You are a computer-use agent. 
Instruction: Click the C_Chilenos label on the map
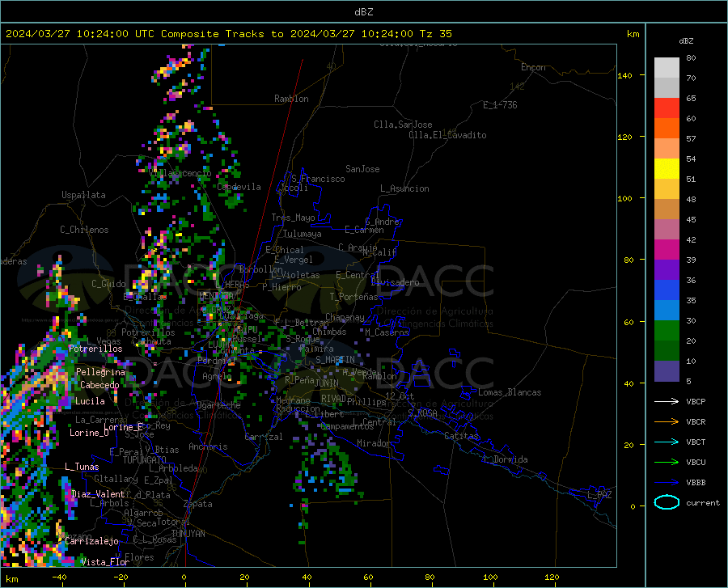[x=84, y=230]
